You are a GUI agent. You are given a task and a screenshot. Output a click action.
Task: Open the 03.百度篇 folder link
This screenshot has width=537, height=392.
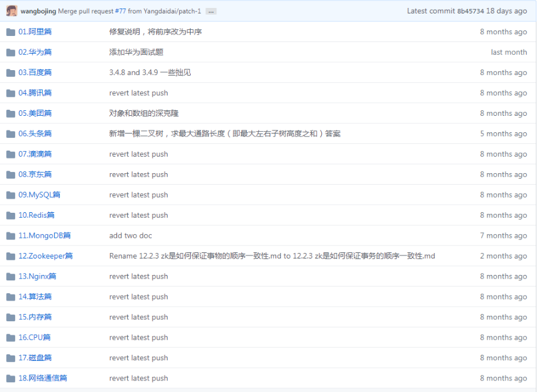[35, 73]
